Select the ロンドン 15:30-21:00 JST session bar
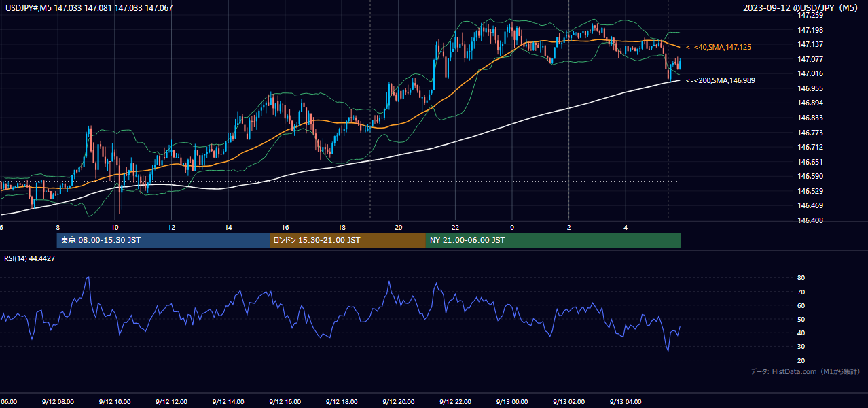Viewport: 868px width, 408px height. point(348,240)
